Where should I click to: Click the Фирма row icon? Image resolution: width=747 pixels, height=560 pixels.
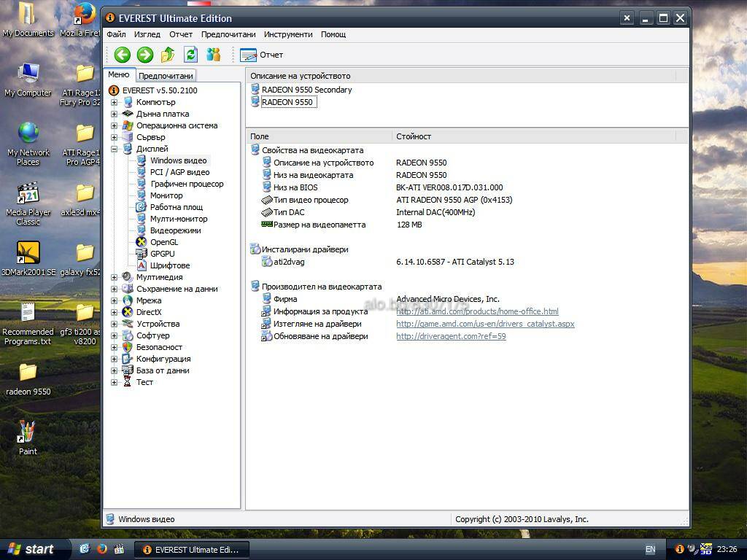267,298
